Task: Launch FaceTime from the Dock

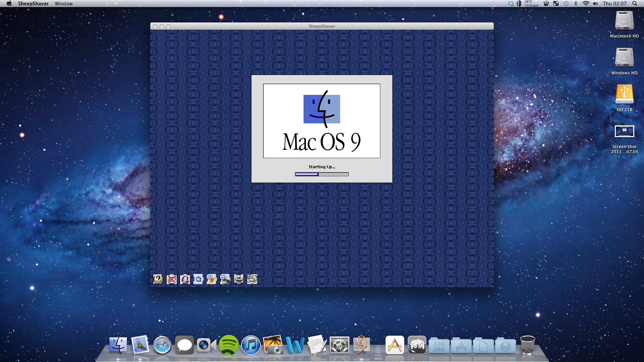Action: tap(206, 345)
